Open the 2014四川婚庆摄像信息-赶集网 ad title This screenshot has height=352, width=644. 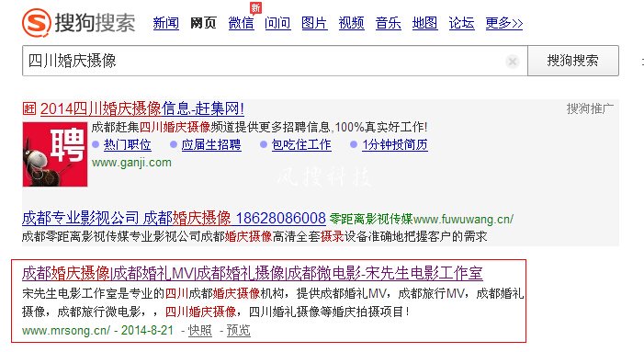pyautogui.click(x=142, y=108)
